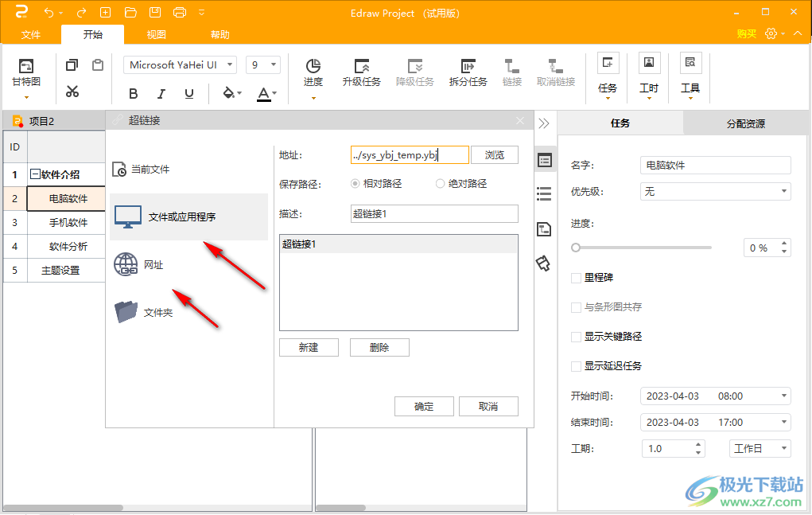Open the font family dropdown
The image size is (812, 515).
tap(229, 64)
